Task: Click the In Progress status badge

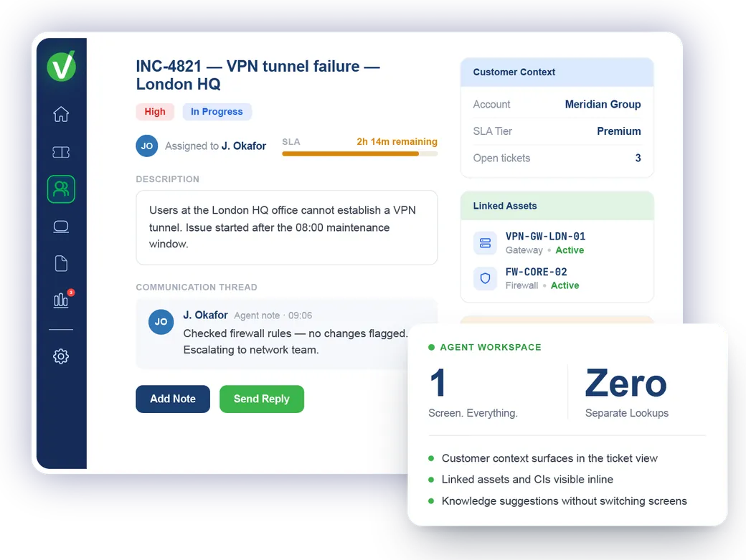Action: pyautogui.click(x=217, y=112)
